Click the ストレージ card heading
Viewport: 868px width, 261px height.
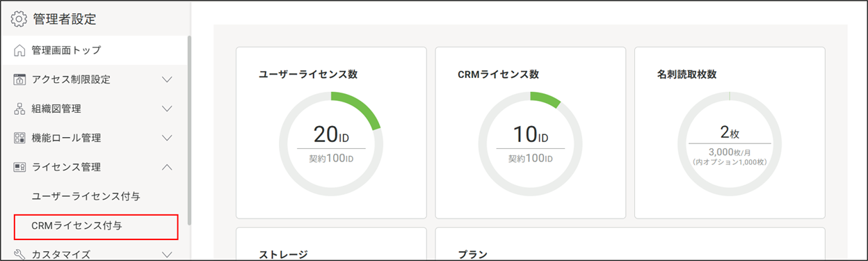pyautogui.click(x=283, y=255)
